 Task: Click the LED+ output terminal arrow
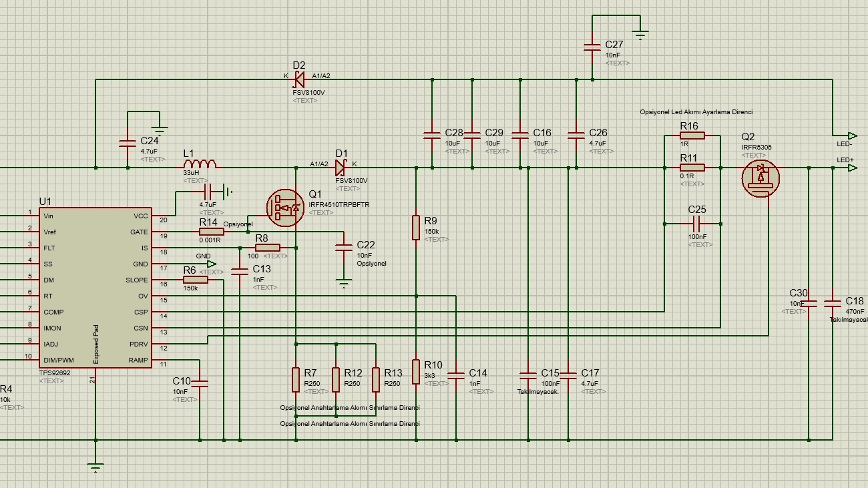click(x=853, y=168)
